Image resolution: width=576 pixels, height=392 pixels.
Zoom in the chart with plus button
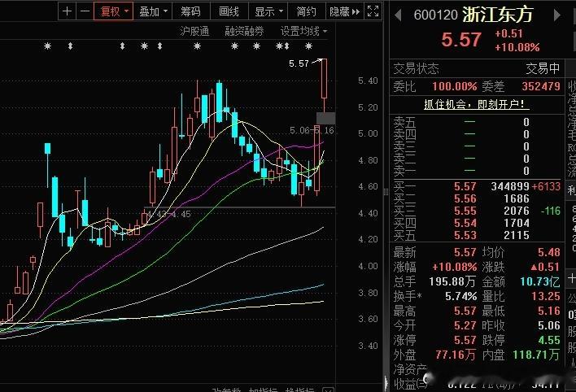click(67, 11)
